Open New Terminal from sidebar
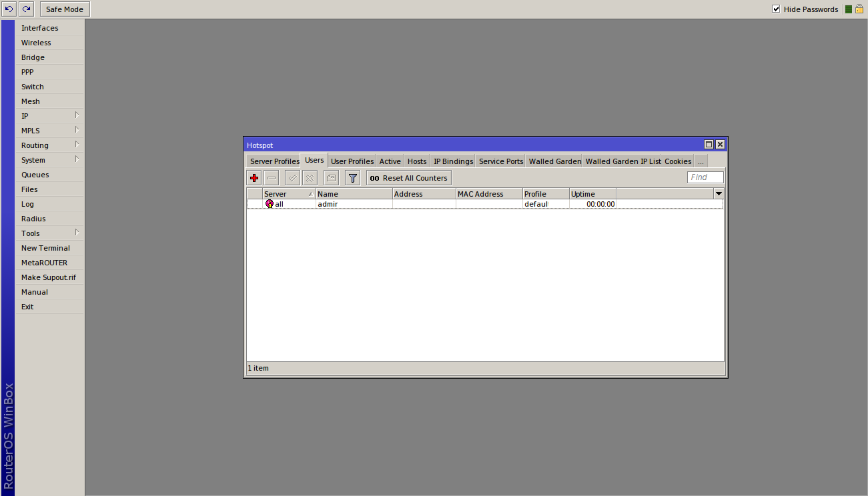 [45, 248]
